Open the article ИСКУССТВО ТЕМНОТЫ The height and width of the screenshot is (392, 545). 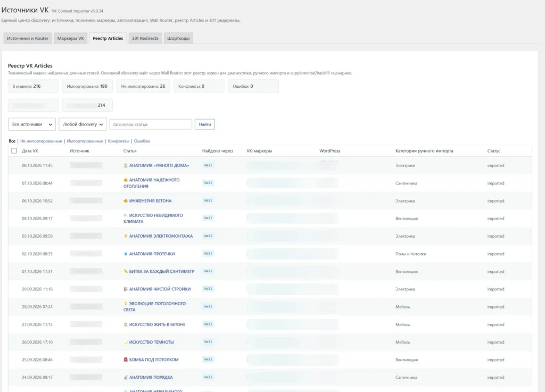point(152,342)
